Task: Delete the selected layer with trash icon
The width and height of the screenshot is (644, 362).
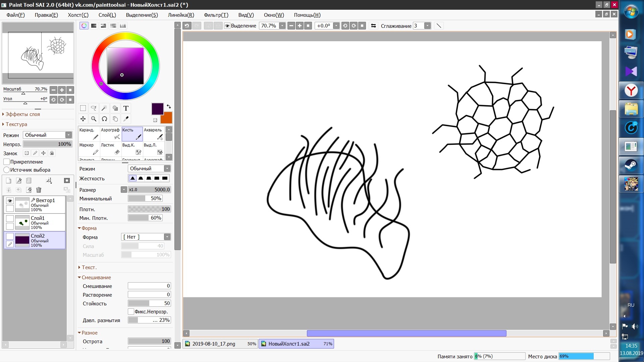Action: pyautogui.click(x=39, y=190)
